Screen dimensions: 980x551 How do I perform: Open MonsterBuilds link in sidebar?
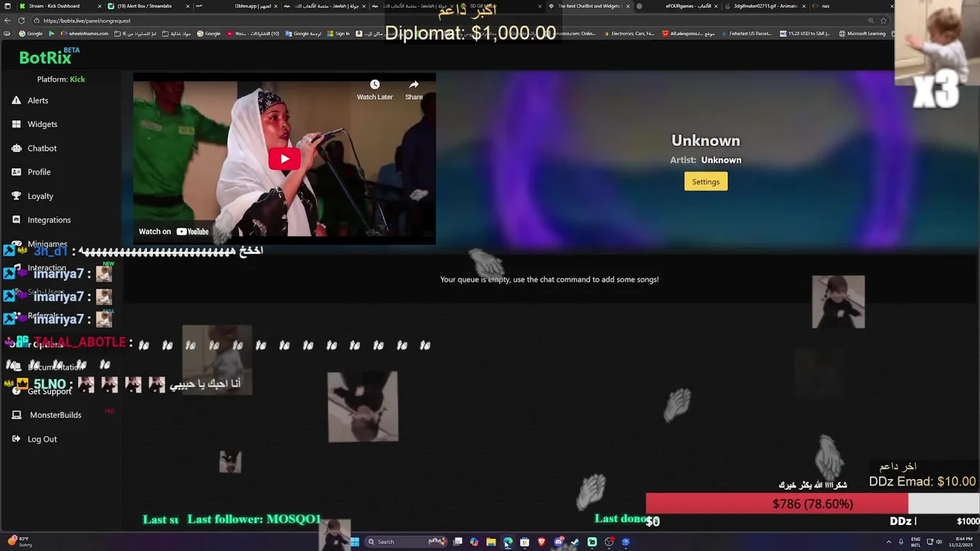(x=55, y=415)
